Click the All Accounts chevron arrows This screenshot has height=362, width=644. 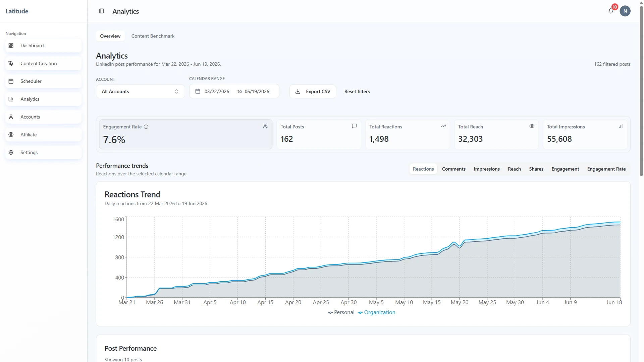point(176,91)
